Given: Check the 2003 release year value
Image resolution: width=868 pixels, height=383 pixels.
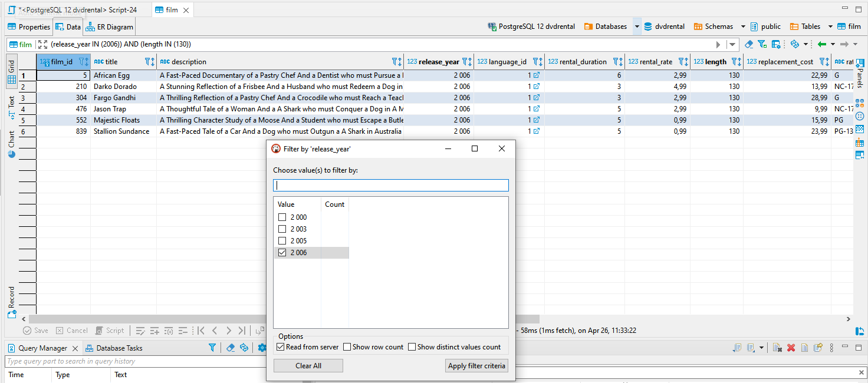Looking at the screenshot, I should pyautogui.click(x=281, y=229).
